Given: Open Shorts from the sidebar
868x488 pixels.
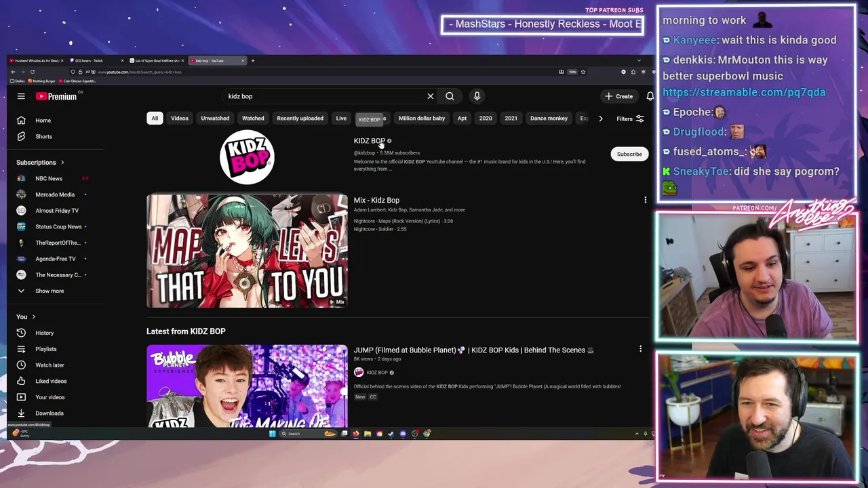Looking at the screenshot, I should [43, 136].
